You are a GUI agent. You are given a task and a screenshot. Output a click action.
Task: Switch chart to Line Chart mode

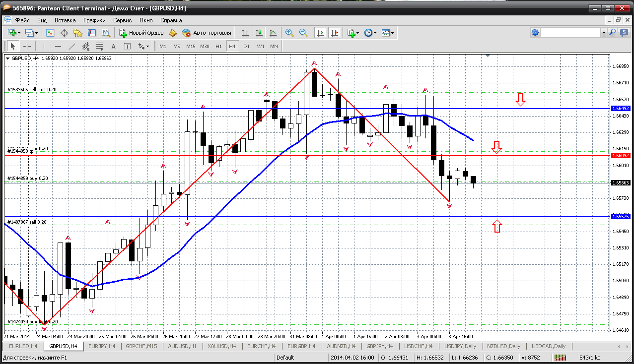coord(273,33)
